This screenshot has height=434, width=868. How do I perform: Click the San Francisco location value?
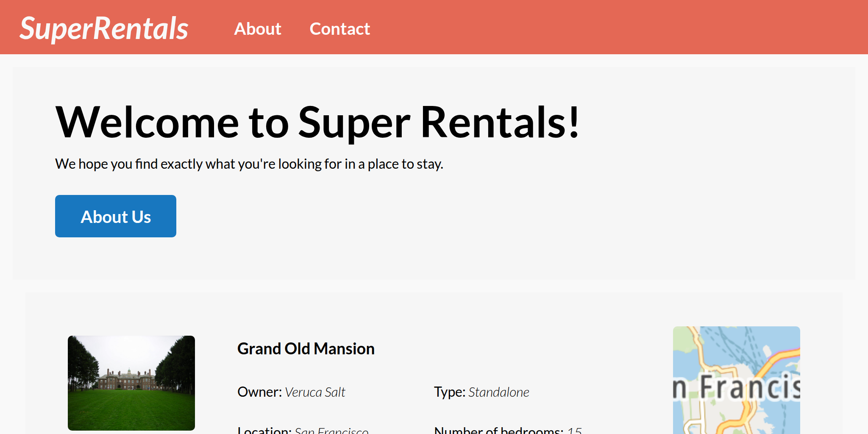click(331, 431)
